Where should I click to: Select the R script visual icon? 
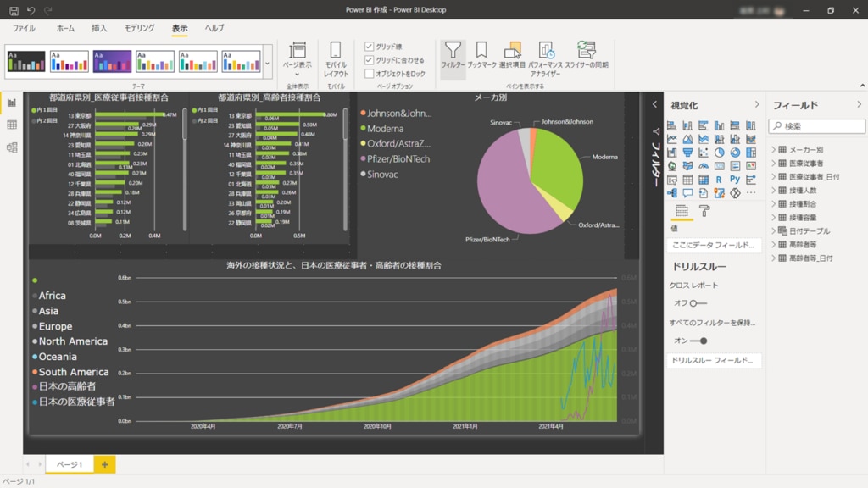(x=719, y=180)
